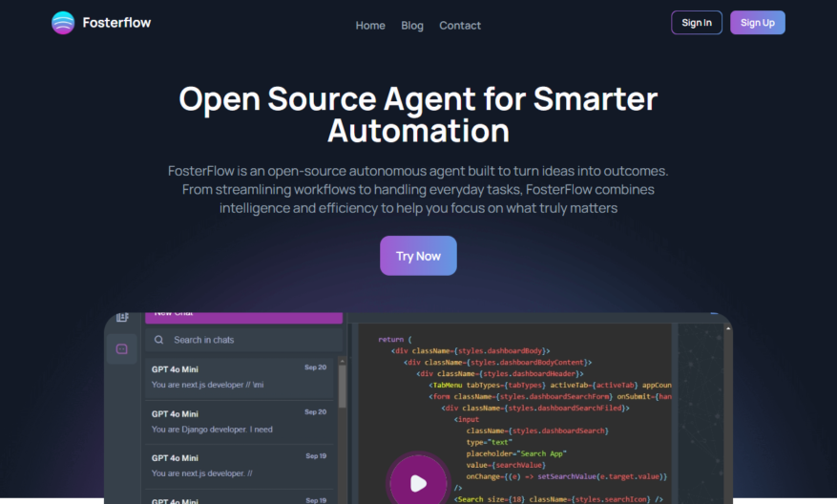Open the Contact nav link
Screen dimensions: 837x504
tap(460, 26)
